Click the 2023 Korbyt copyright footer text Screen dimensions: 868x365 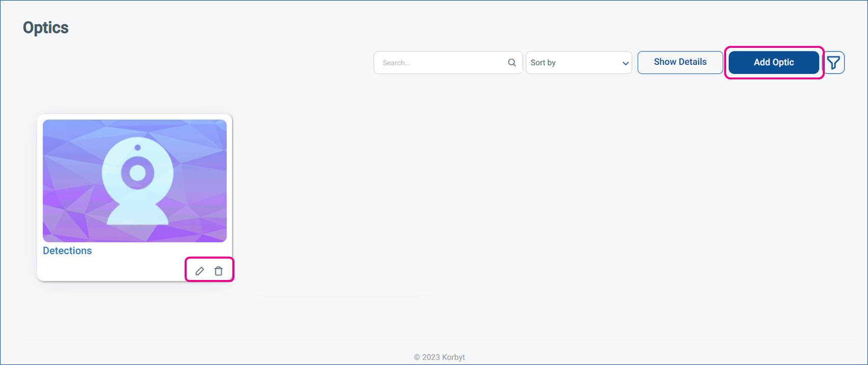[x=439, y=357]
